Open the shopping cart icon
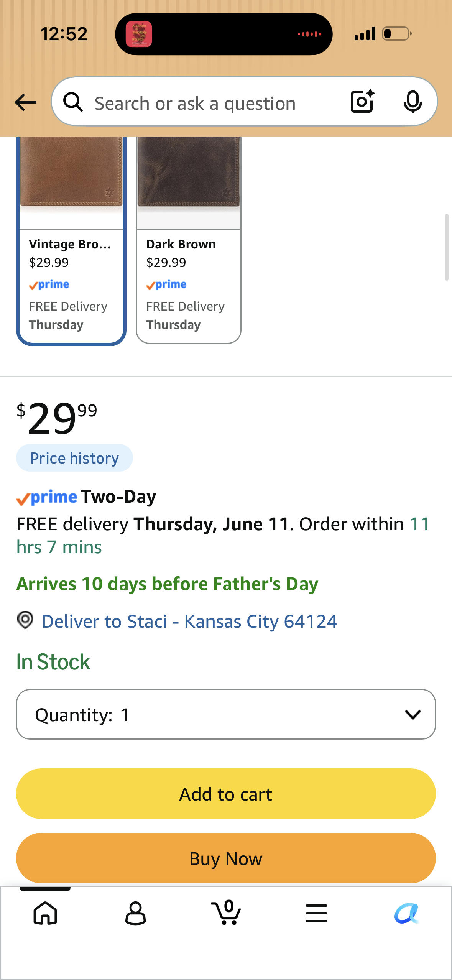 point(226,912)
